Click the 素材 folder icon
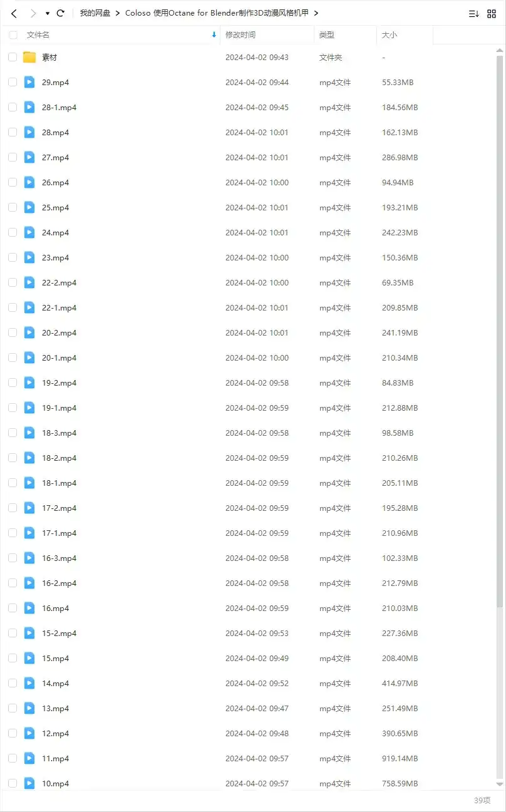506x812 pixels. (x=29, y=58)
